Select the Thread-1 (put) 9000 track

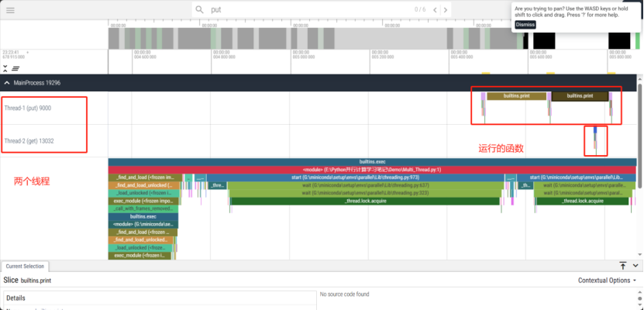pos(28,108)
